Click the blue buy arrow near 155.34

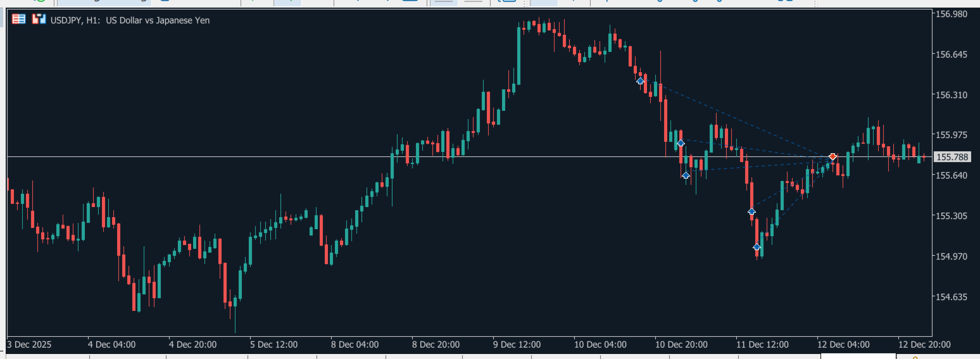[751, 211]
